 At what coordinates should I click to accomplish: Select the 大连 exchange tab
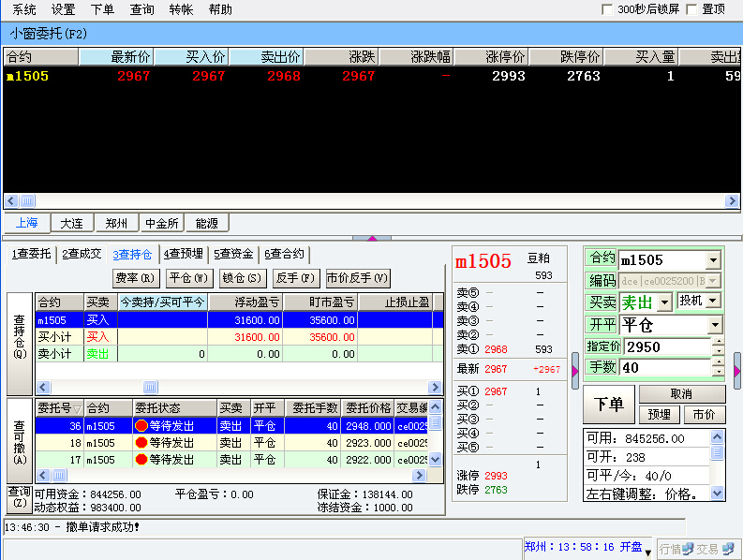click(x=71, y=224)
